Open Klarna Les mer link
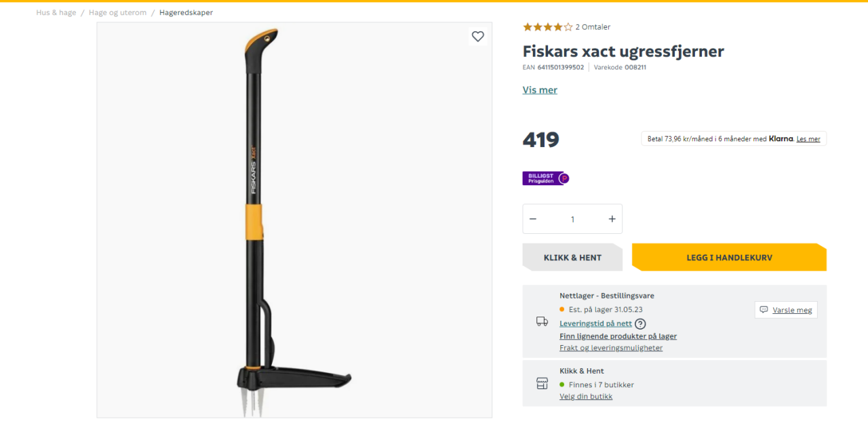 pos(808,139)
